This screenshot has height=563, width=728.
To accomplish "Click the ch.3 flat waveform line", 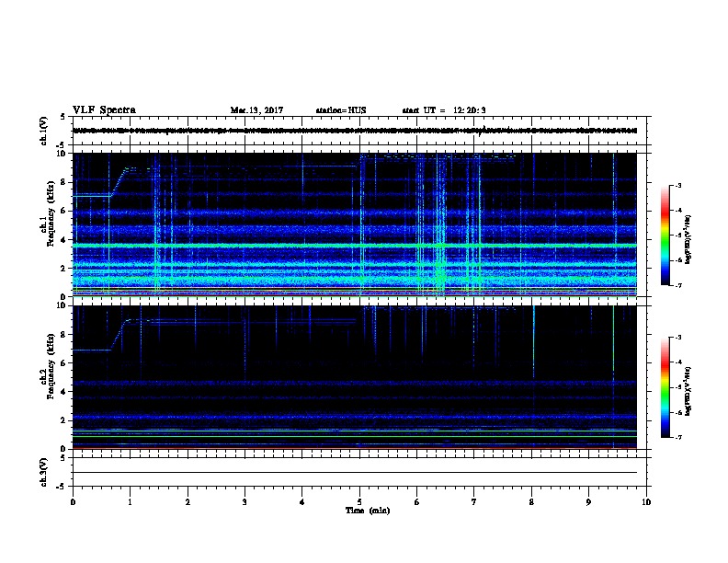I will coord(355,473).
